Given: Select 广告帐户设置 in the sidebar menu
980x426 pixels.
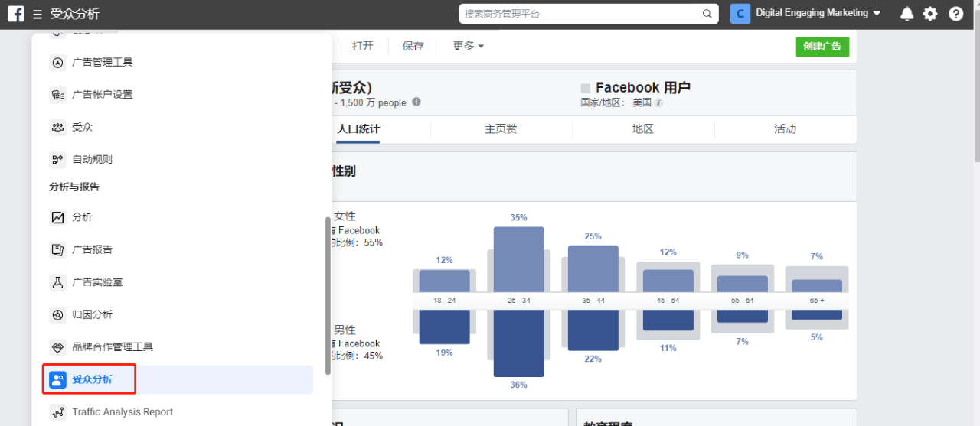Looking at the screenshot, I should point(102,95).
